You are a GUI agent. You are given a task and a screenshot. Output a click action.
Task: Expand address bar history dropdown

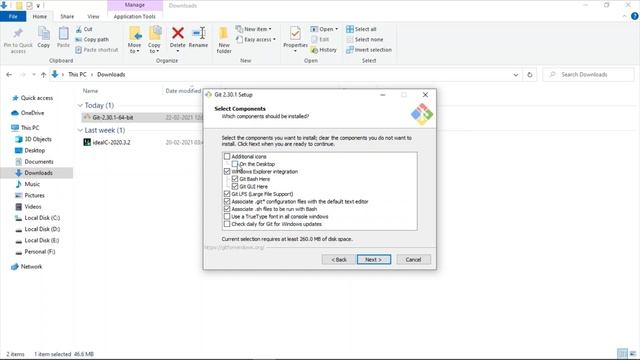516,75
